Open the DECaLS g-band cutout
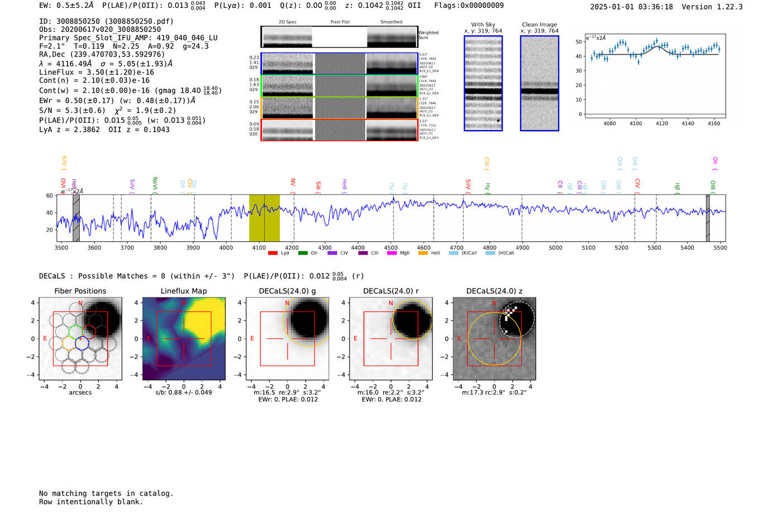 [288, 339]
